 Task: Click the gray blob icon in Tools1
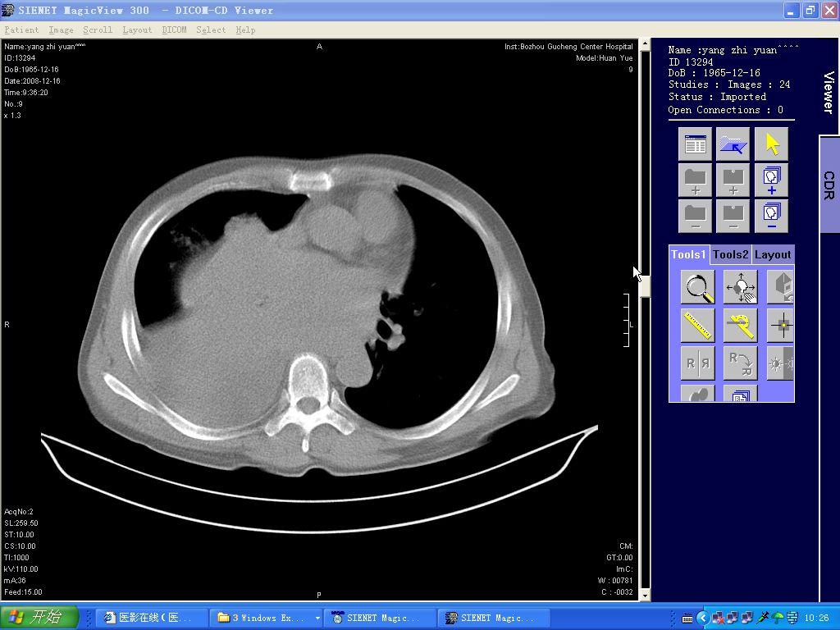697,393
